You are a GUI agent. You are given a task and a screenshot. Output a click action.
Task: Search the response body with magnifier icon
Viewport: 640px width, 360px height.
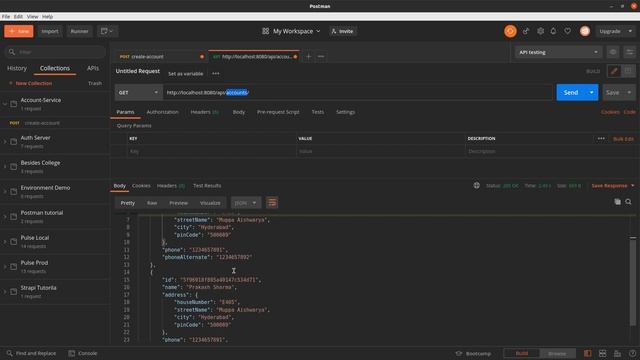click(628, 202)
